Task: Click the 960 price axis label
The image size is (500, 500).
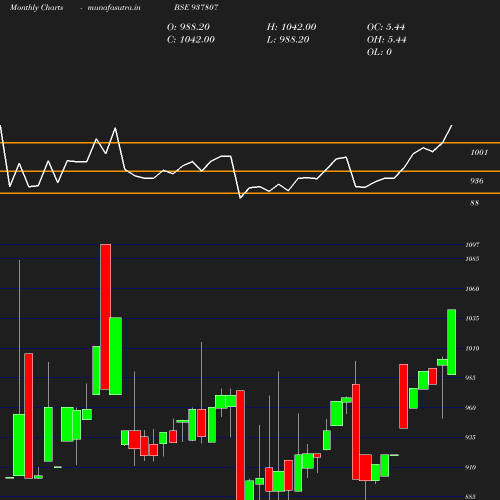Action: coord(470,408)
